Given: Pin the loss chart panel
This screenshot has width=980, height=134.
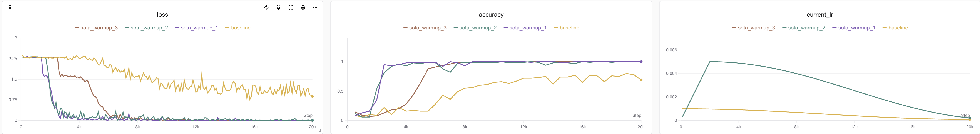Looking at the screenshot, I should pyautogui.click(x=278, y=7).
